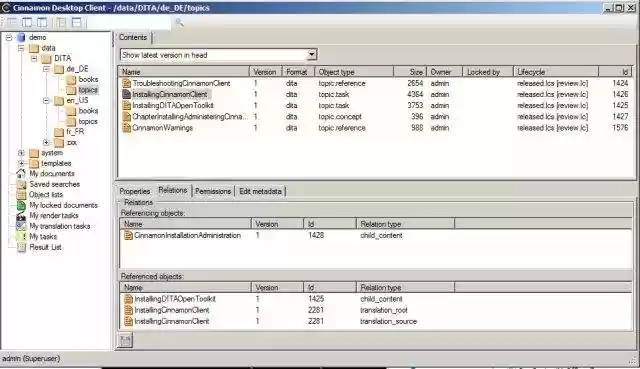Image resolution: width=640 pixels, height=369 pixels.
Task: Click the ChapterInstallingAdministeringCinna document icon
Action: point(127,117)
